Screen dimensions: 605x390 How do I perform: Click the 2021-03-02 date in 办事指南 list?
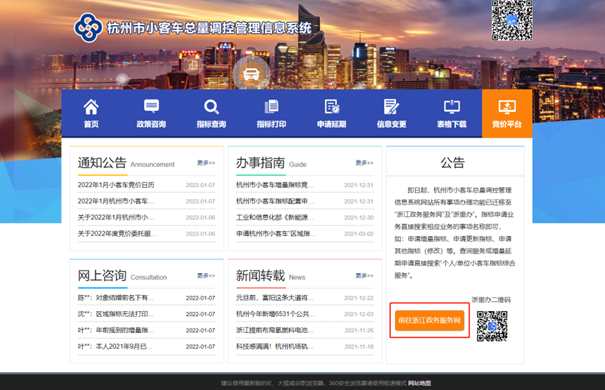pos(359,234)
